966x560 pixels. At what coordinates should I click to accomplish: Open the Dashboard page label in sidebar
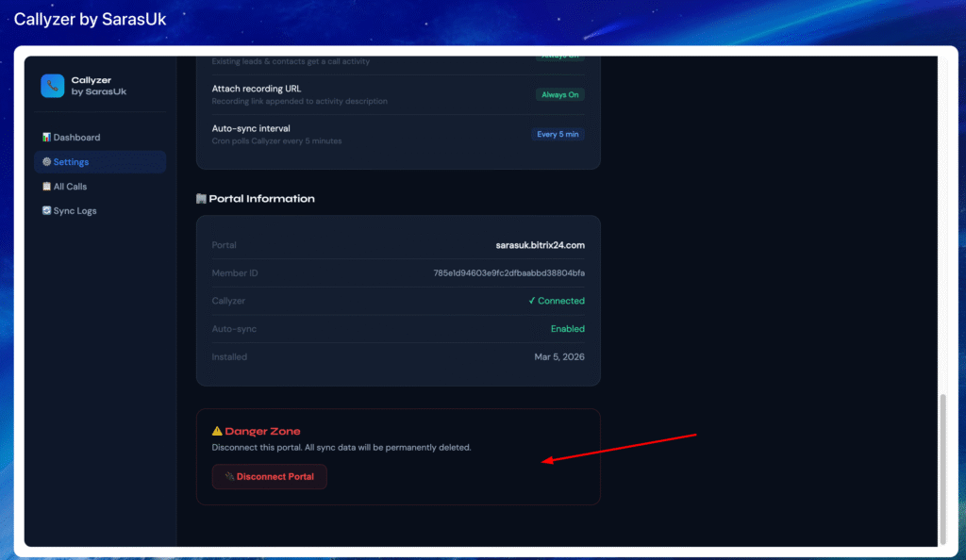click(76, 138)
